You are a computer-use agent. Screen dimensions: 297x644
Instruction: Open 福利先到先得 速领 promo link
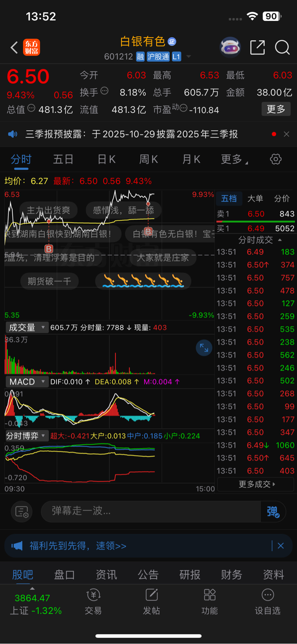[x=78, y=546]
